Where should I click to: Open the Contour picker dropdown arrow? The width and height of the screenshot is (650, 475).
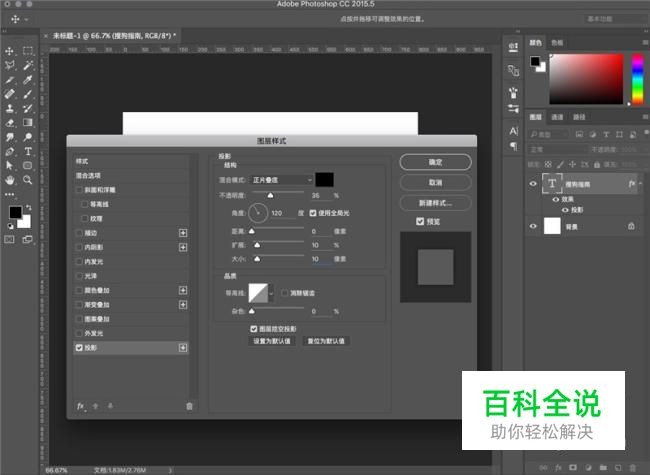click(x=271, y=293)
